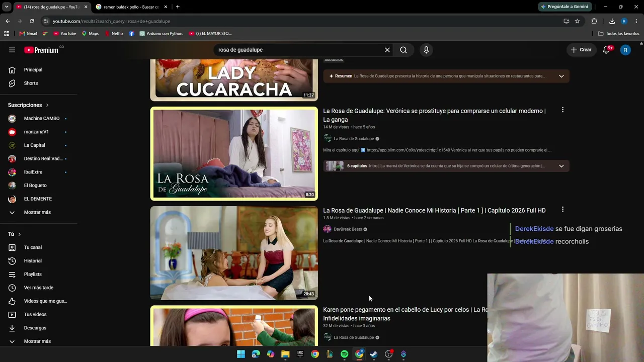Viewport: 644px width, 362px height.
Task: Open the Windows Start menu
Action: (241, 354)
